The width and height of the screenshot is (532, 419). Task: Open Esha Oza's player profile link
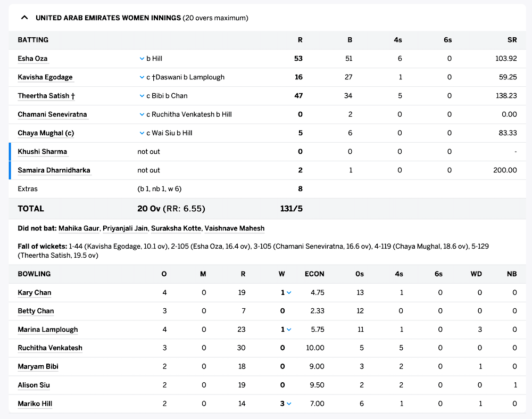33,59
